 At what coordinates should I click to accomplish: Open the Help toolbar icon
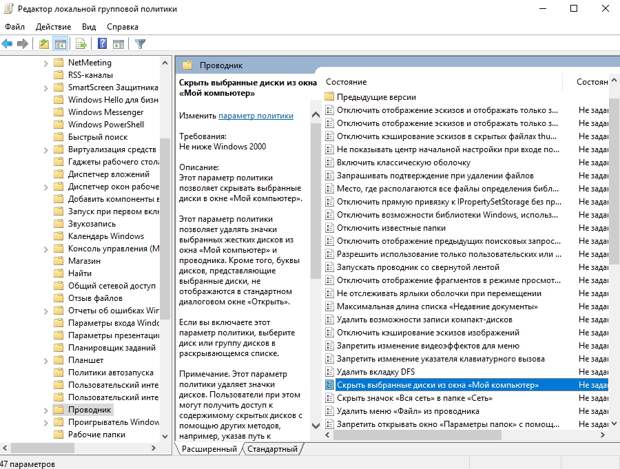pos(102,43)
